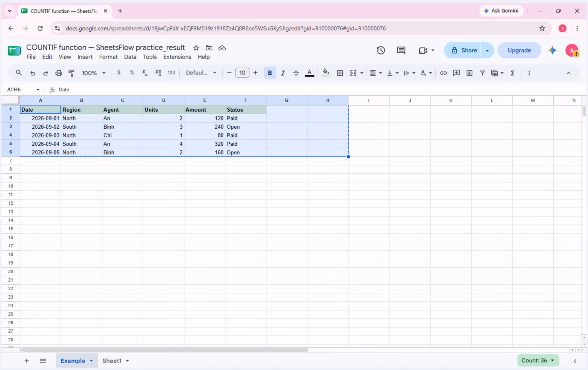The height and width of the screenshot is (370, 588).
Task: Toggle strikethrough formatting
Action: click(x=296, y=73)
